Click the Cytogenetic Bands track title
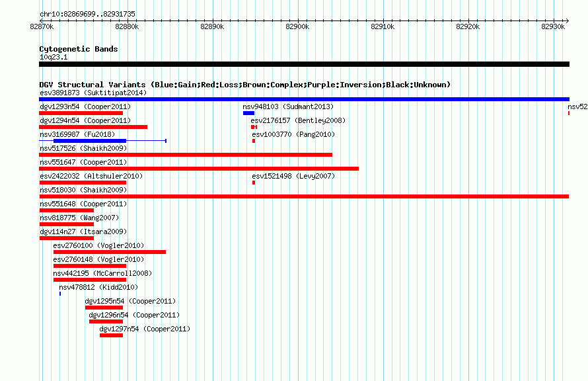 pos(79,49)
